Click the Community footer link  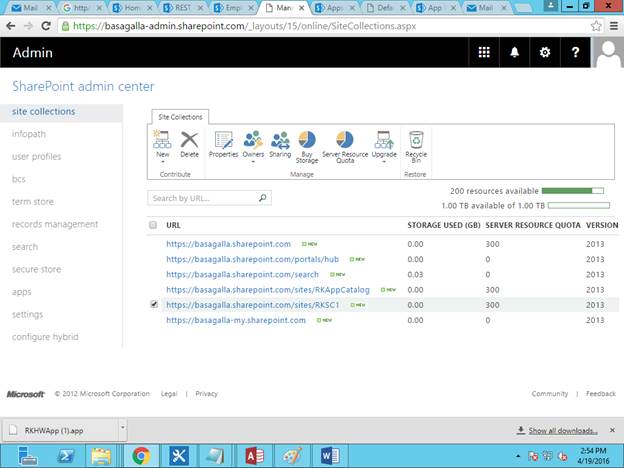point(550,394)
